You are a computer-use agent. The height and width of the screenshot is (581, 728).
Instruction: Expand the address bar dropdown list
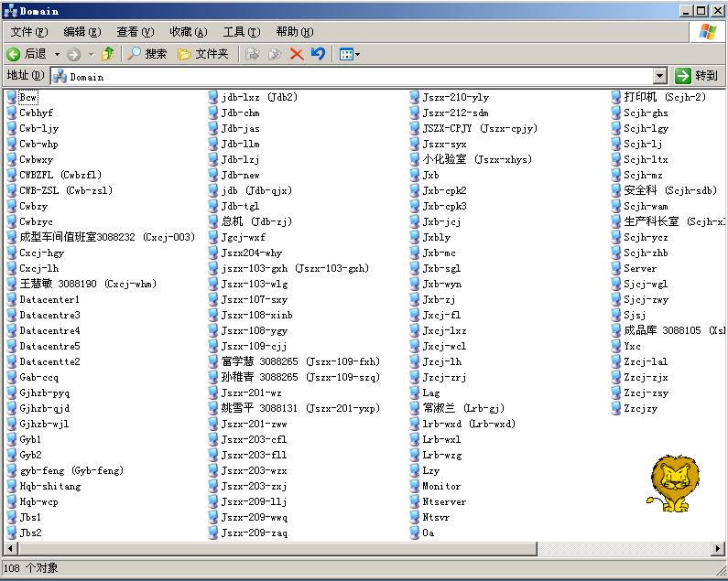pos(660,76)
